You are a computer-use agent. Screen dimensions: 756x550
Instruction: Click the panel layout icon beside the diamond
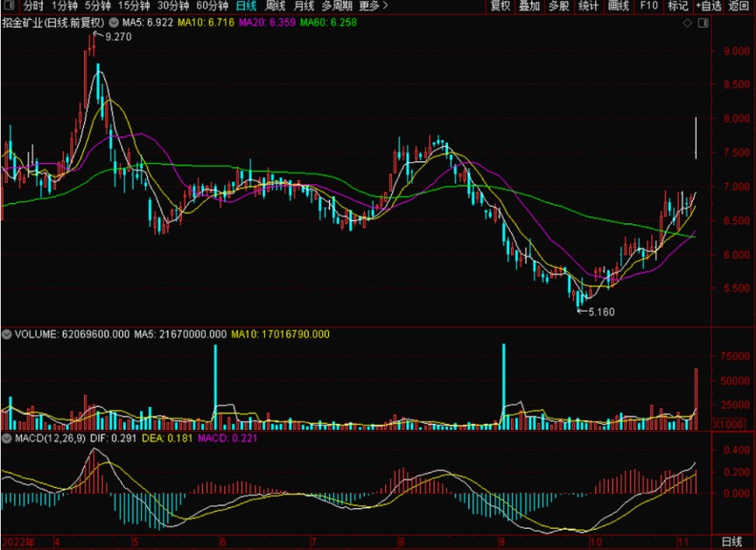pyautogui.click(x=702, y=21)
